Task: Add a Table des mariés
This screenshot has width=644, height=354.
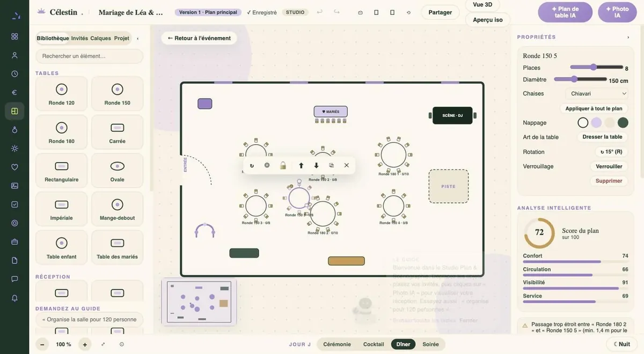Action: tap(118, 248)
